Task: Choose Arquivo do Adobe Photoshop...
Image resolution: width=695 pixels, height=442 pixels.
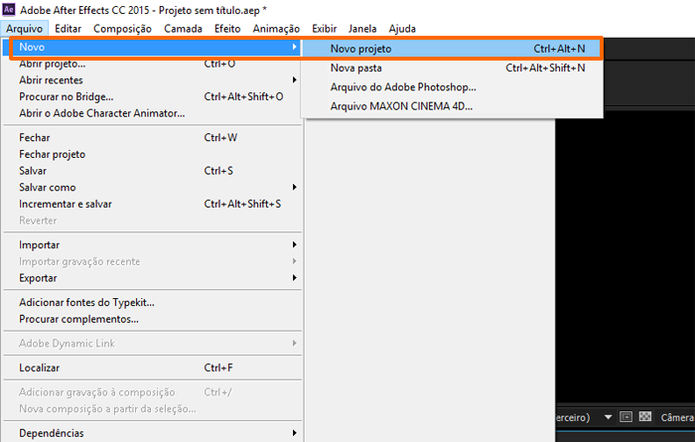Action: tap(451, 87)
